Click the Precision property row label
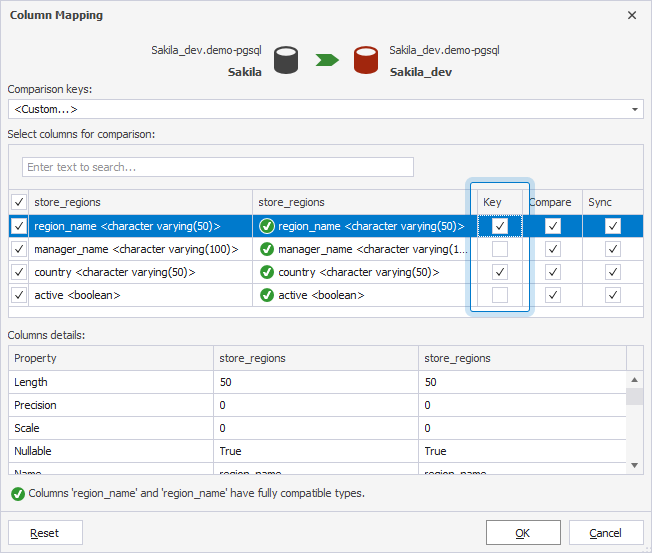This screenshot has height=553, width=652. coord(35,405)
